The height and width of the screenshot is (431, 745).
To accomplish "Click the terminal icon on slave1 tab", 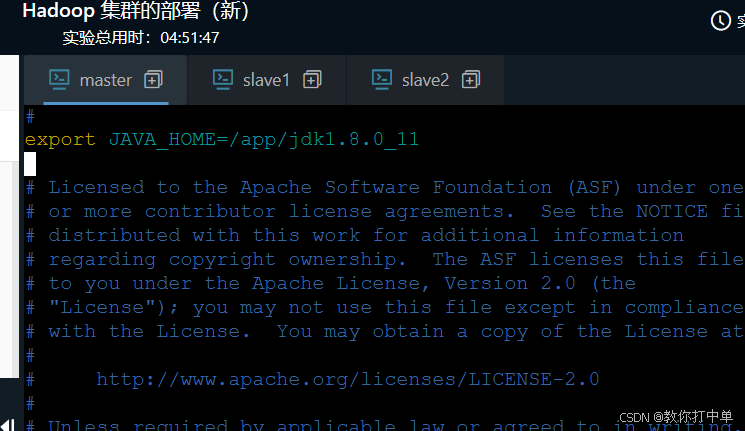I will (223, 79).
